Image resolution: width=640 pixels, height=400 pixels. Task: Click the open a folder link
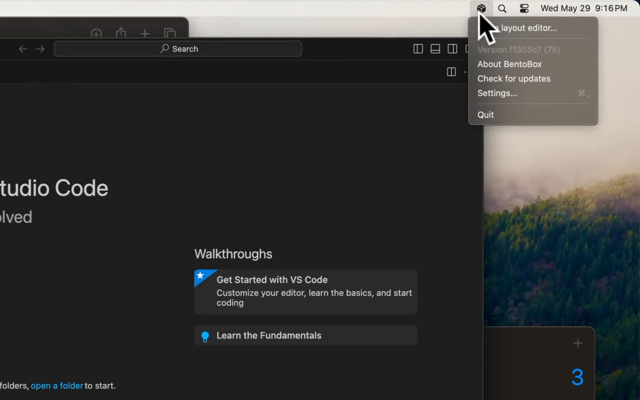57,386
